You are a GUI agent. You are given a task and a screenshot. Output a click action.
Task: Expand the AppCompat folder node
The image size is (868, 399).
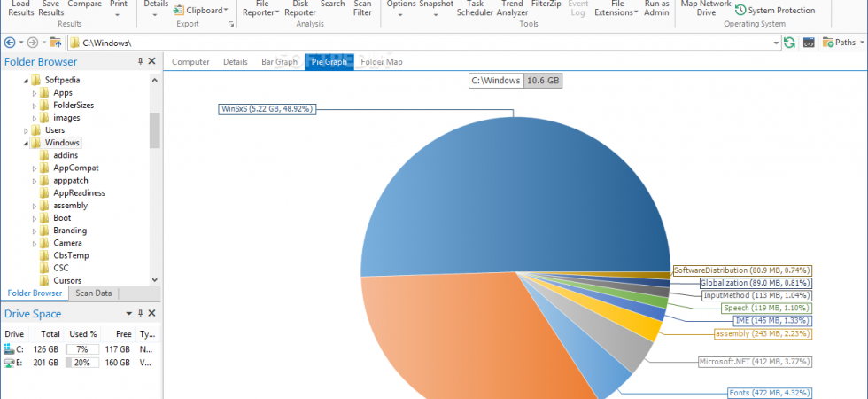click(x=35, y=168)
